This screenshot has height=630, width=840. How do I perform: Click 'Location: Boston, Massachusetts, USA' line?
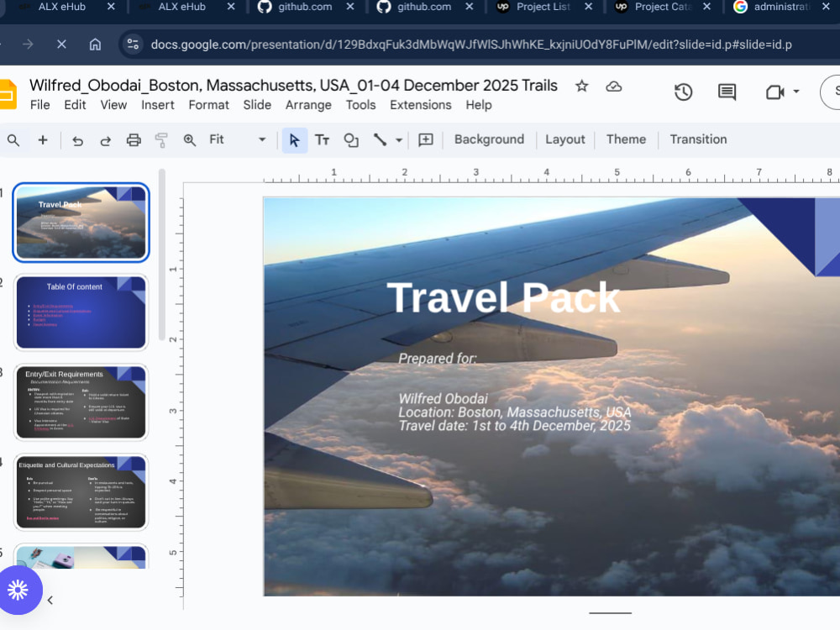point(515,412)
